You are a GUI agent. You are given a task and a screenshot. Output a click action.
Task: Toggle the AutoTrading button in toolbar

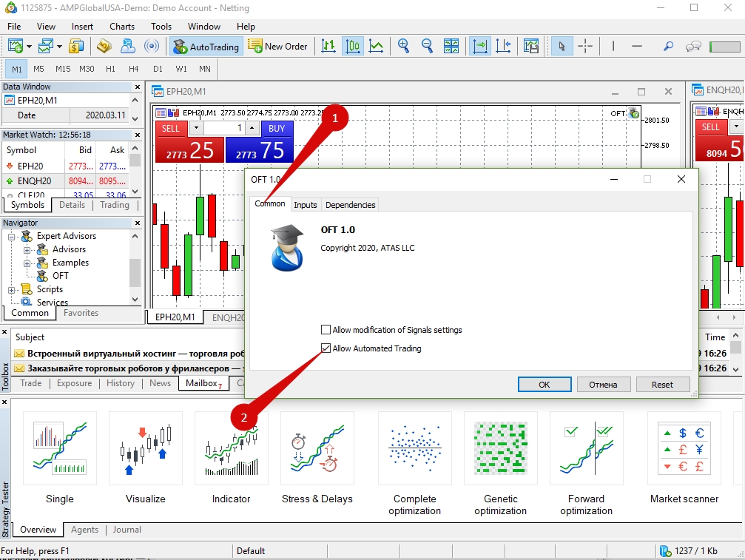tap(206, 47)
